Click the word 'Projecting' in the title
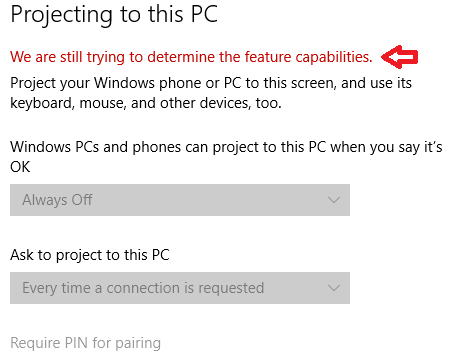Screen dimensions: 473x360 (x=61, y=15)
